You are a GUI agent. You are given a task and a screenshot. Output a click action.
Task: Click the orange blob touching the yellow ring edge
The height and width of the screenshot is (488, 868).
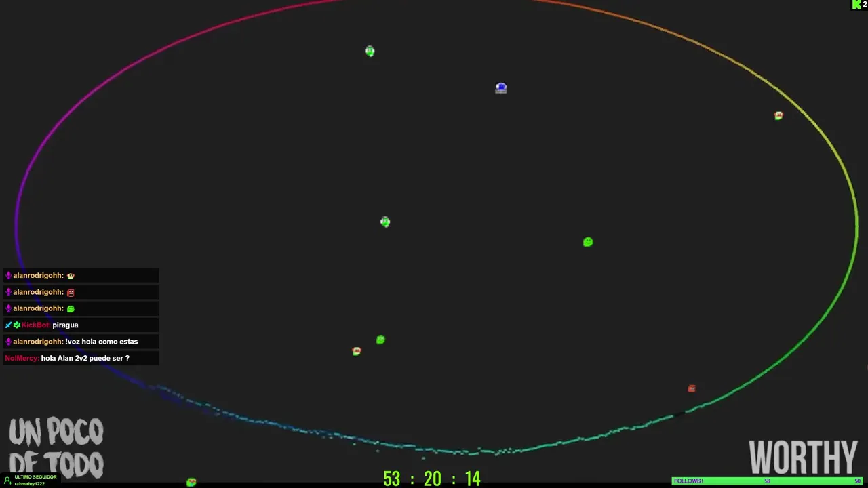[778, 115]
